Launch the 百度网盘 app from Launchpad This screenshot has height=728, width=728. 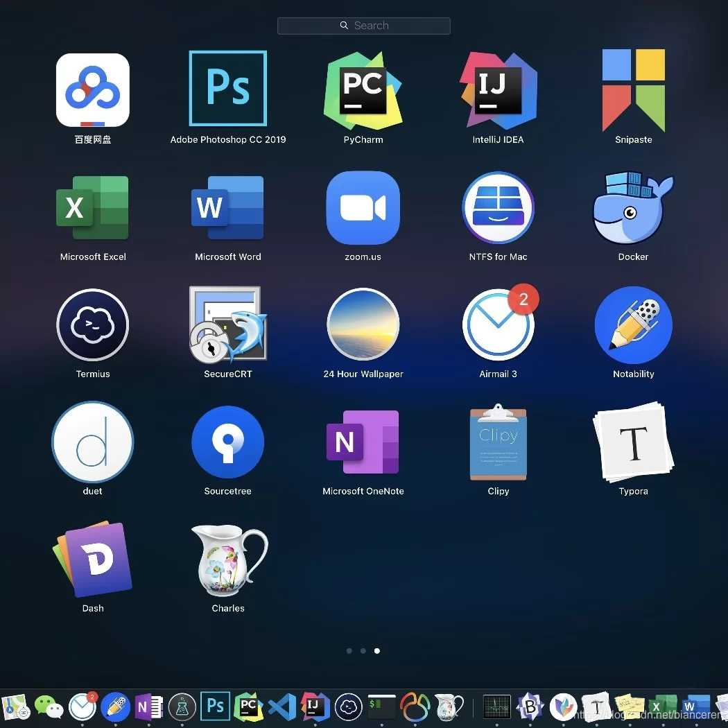click(93, 90)
